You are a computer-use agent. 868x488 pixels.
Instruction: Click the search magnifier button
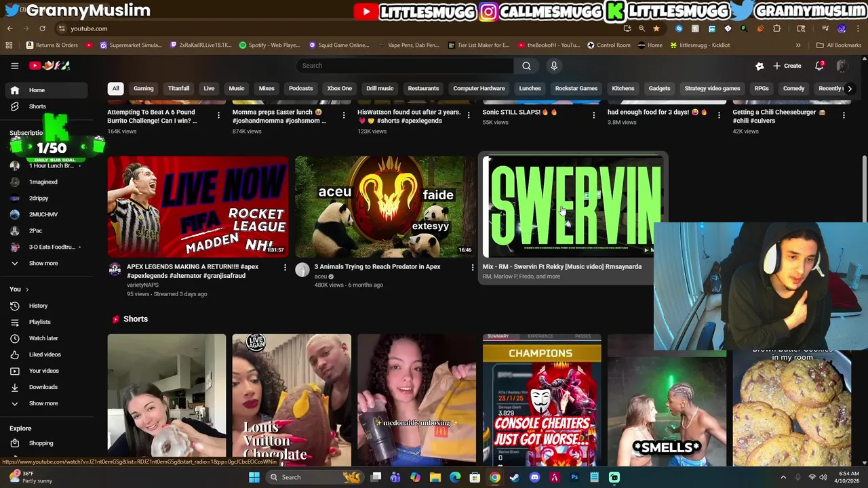526,66
